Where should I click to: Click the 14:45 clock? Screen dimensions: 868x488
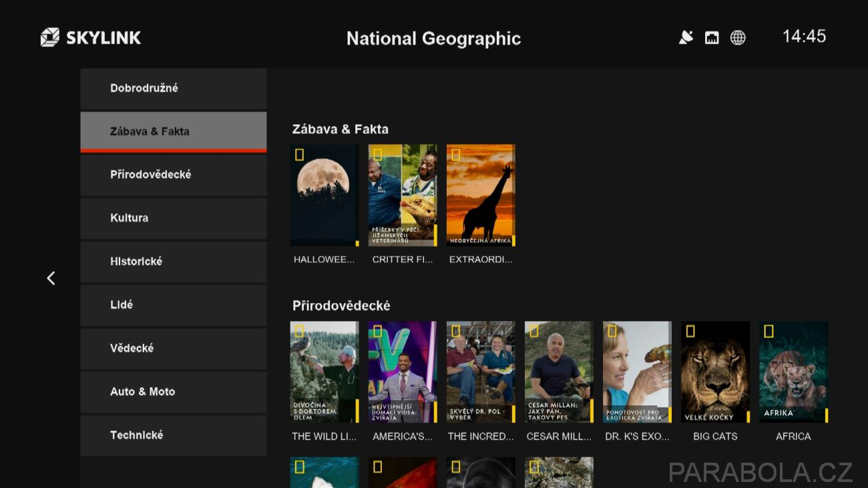tap(804, 37)
